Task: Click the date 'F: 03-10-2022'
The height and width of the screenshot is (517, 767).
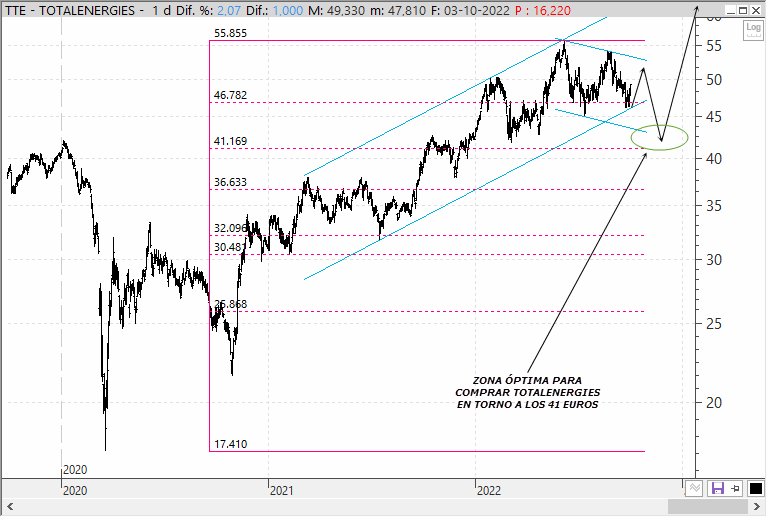Action: (x=470, y=10)
